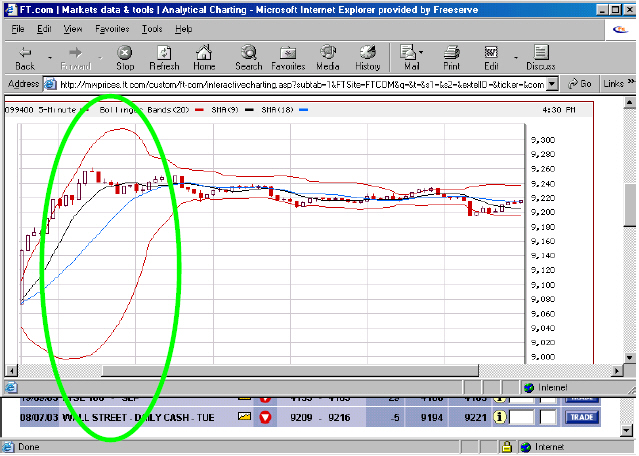Expand the Address bar URL dropdown
This screenshot has height=456, width=639.
(552, 84)
